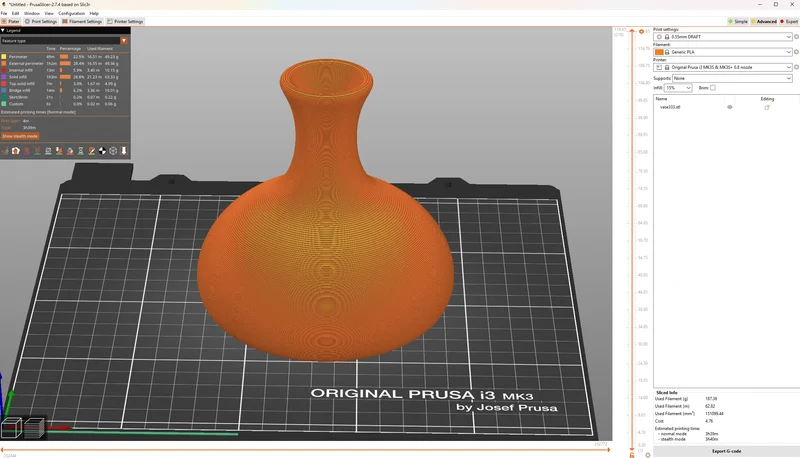Collapse the Legend panel triangle
This screenshot has height=458, width=800.
click(3, 31)
